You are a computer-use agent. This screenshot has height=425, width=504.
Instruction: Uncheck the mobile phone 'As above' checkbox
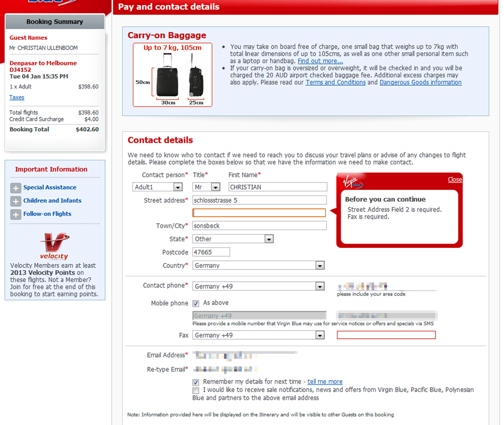click(196, 303)
